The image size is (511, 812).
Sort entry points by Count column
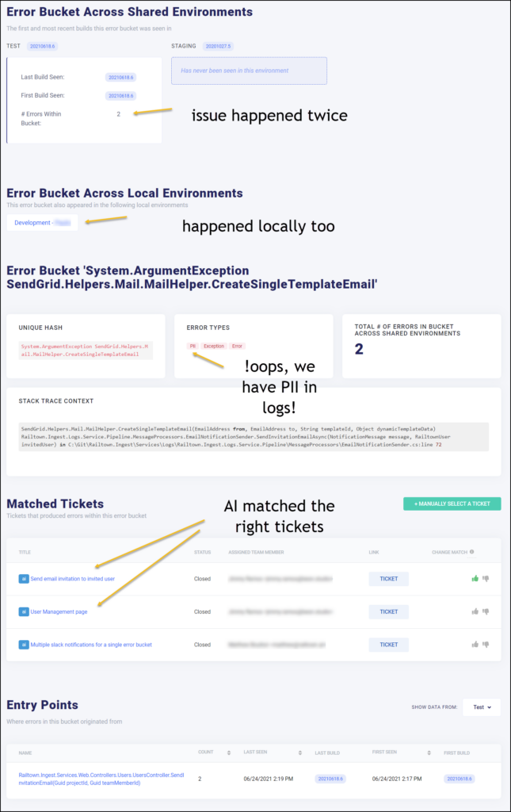click(x=228, y=752)
